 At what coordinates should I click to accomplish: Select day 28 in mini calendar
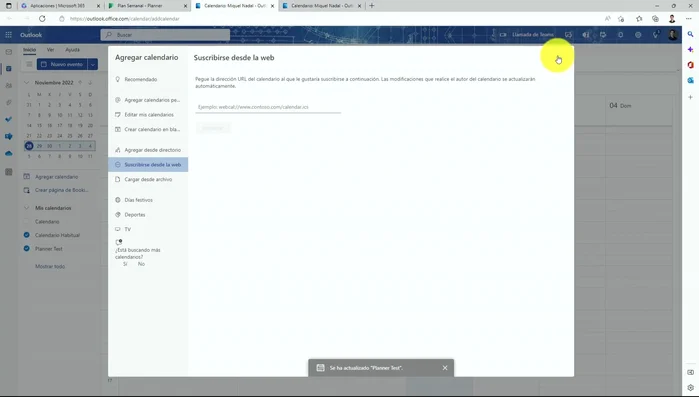point(29,146)
